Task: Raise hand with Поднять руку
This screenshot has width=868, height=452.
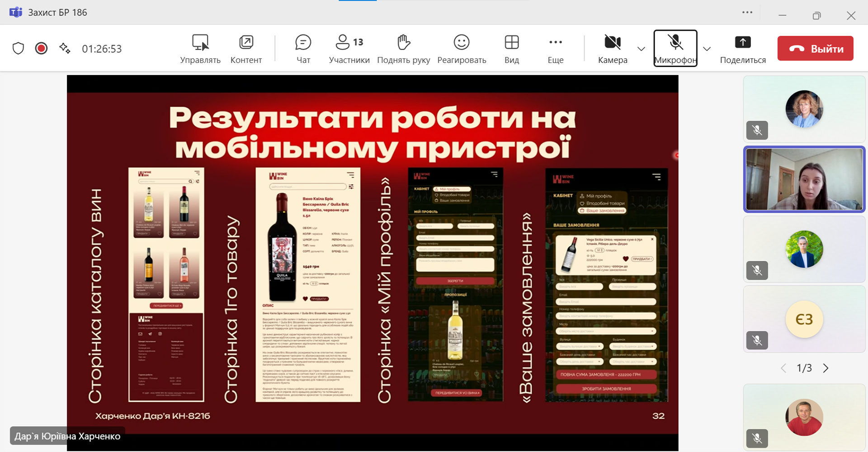Action: pyautogui.click(x=403, y=48)
